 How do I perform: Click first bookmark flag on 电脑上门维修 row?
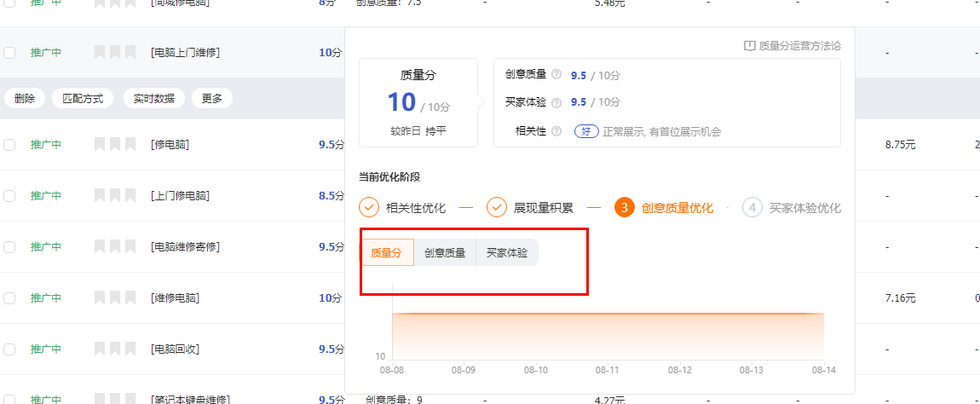click(99, 53)
